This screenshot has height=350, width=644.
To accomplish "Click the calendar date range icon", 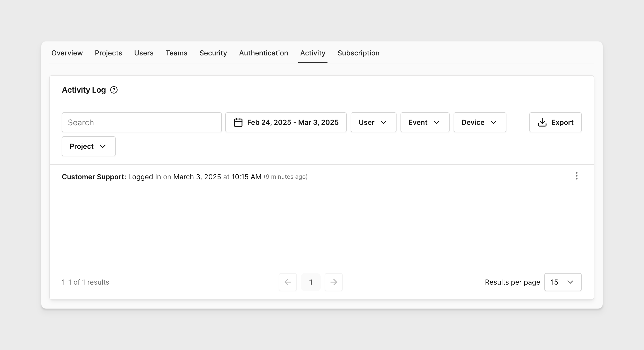I will 238,122.
